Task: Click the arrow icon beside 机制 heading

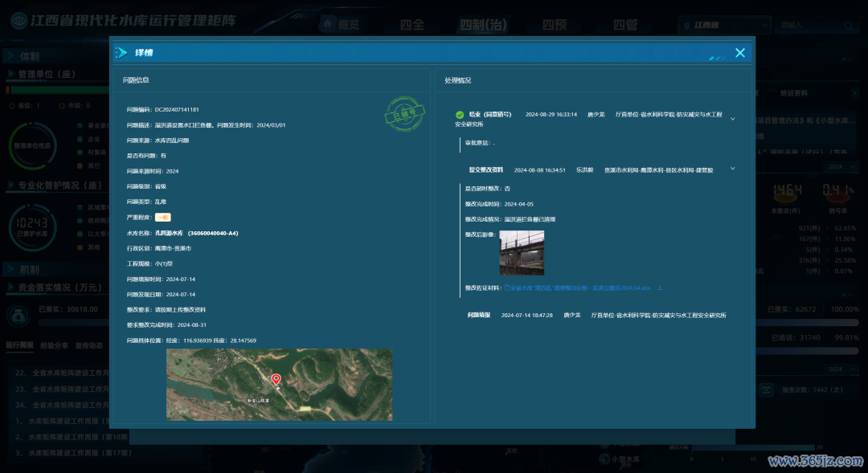Action: [10, 269]
